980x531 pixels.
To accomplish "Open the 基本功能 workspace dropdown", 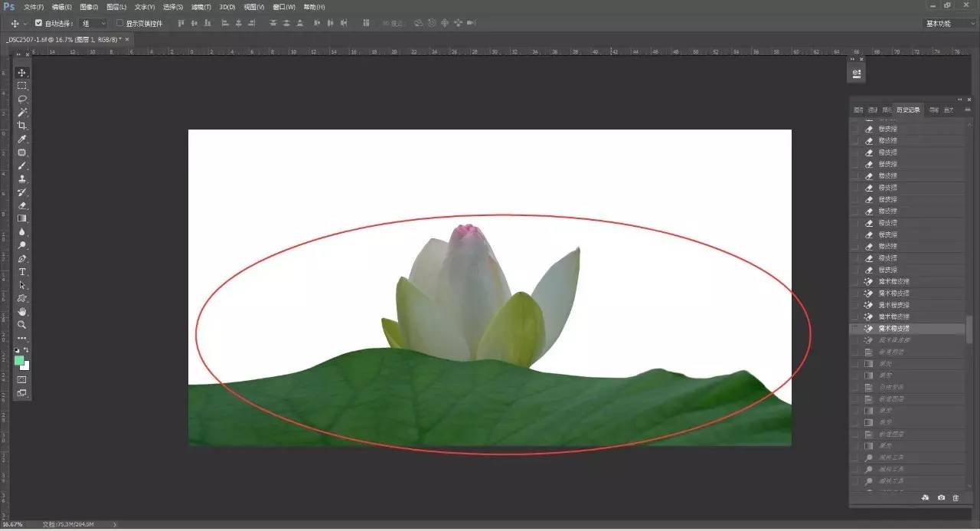I will (x=948, y=23).
